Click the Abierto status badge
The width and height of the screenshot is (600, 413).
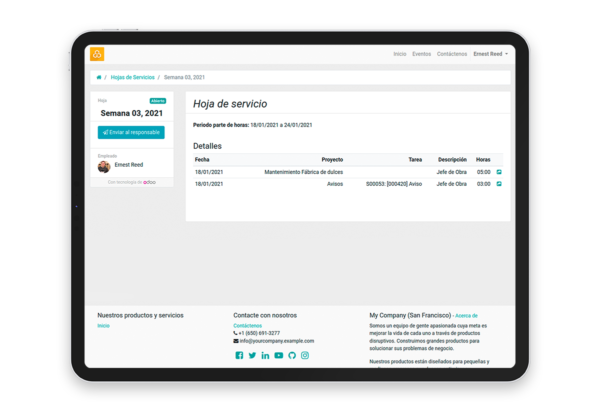click(x=158, y=101)
